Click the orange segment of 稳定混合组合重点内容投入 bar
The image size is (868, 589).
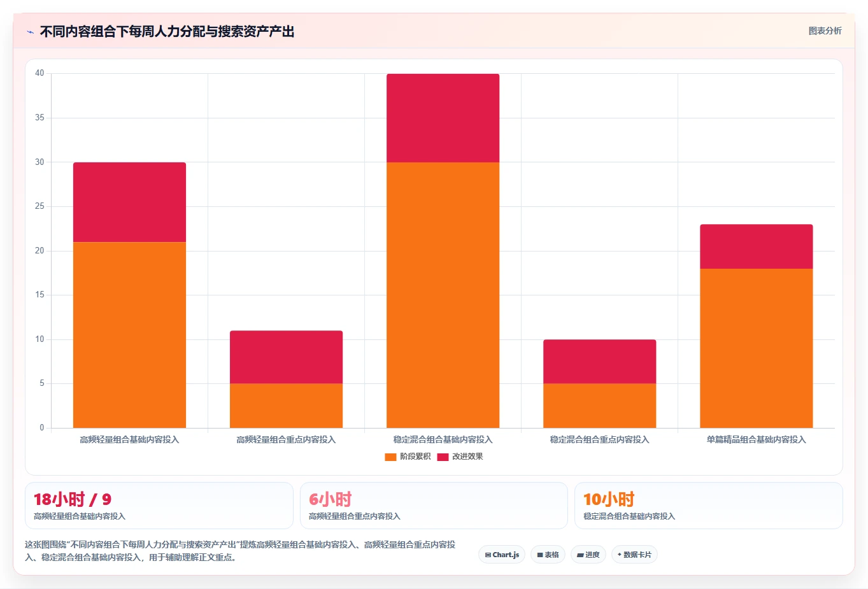click(599, 406)
